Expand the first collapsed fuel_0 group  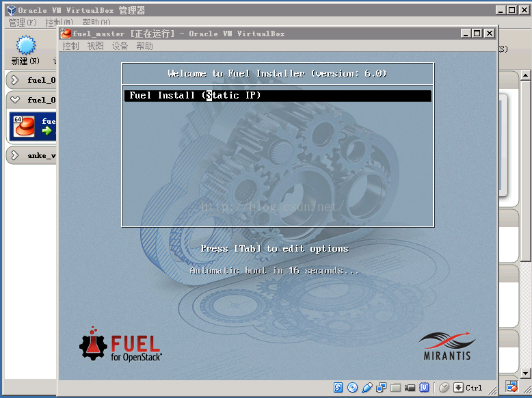click(14, 80)
